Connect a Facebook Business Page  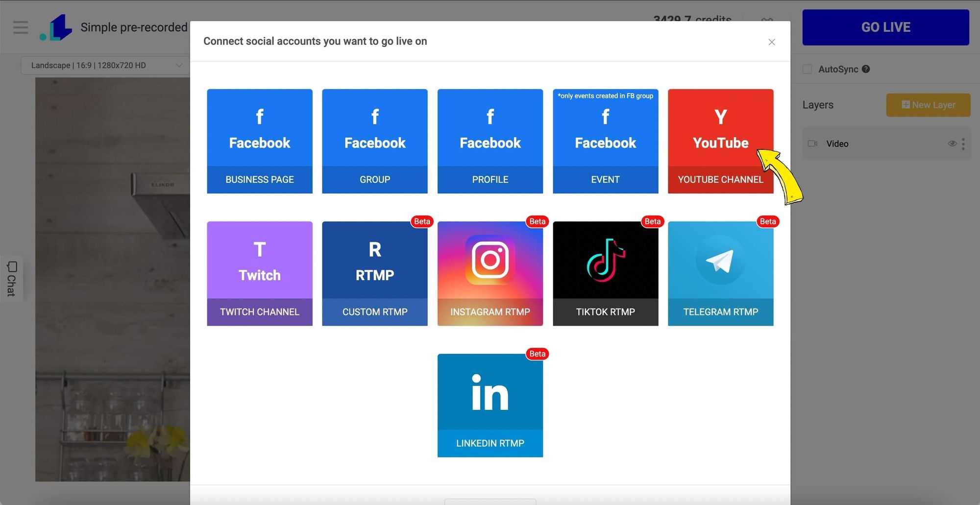[260, 141]
